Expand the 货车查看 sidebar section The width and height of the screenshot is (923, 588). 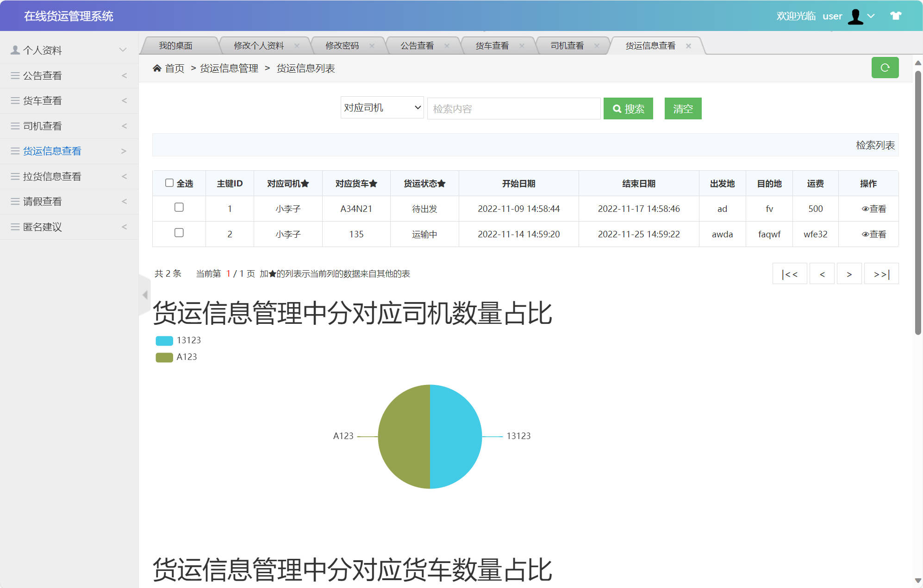[x=124, y=100]
